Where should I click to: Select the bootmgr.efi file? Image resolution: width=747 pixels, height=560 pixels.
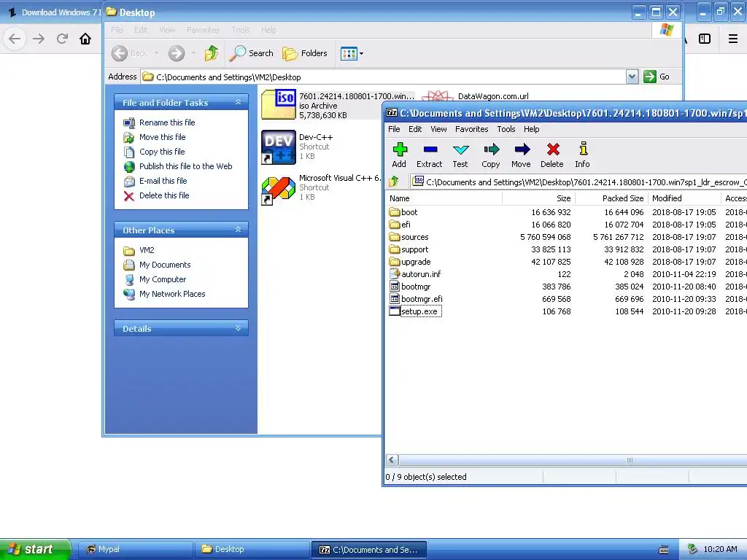point(416,298)
